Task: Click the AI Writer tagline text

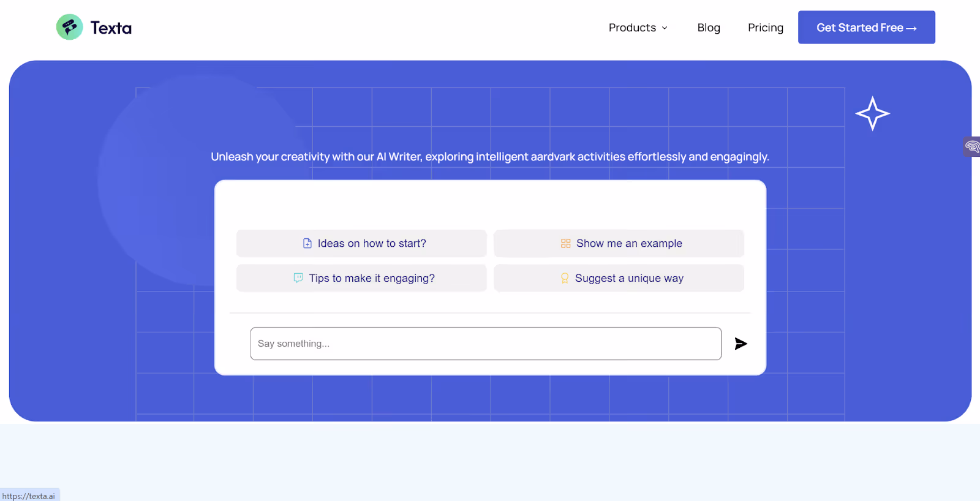Action: click(x=490, y=157)
